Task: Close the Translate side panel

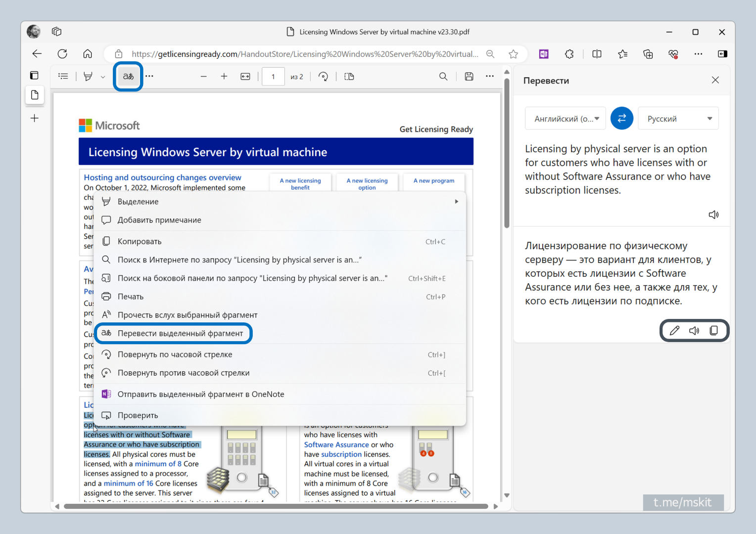Action: 715,80
